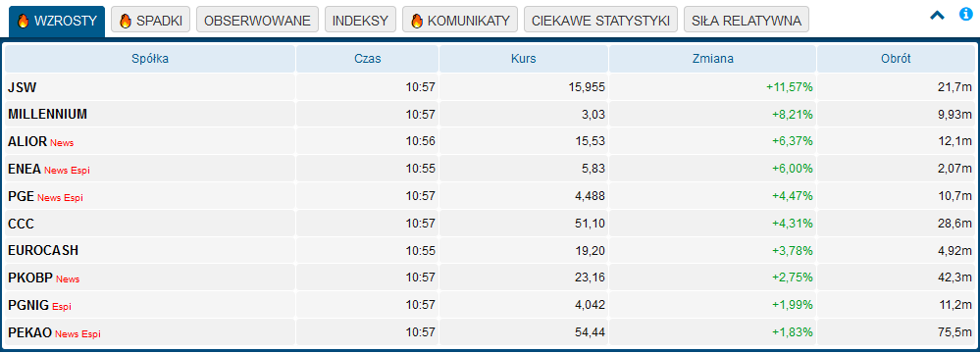Click the flame icon on the WZROSTY tab

(24, 21)
